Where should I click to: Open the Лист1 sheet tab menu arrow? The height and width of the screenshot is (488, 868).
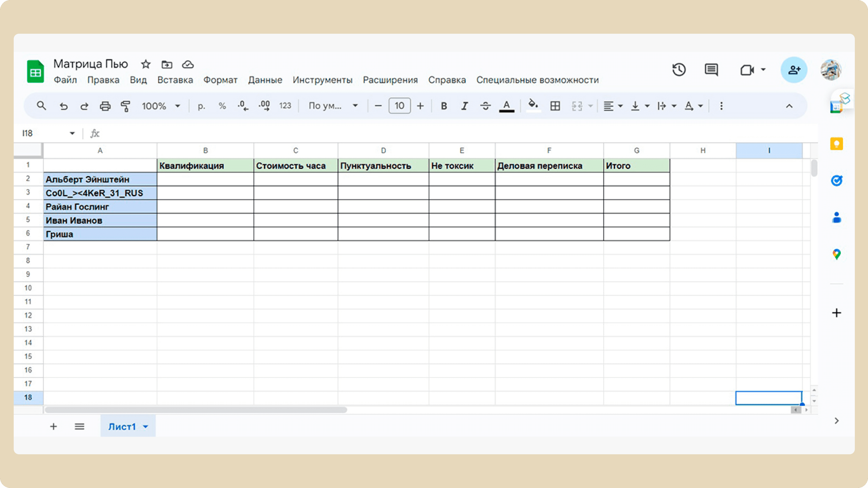click(145, 427)
